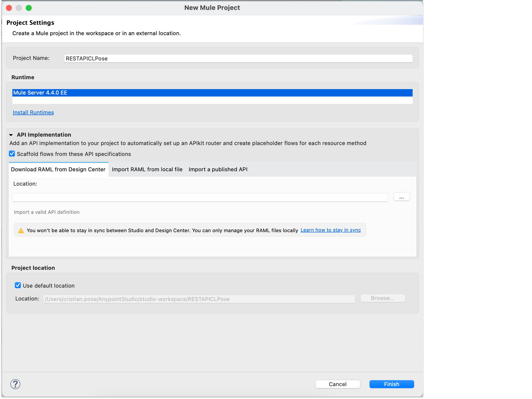532x399 pixels.
Task: Click the warning triangle icon
Action: coord(21,230)
